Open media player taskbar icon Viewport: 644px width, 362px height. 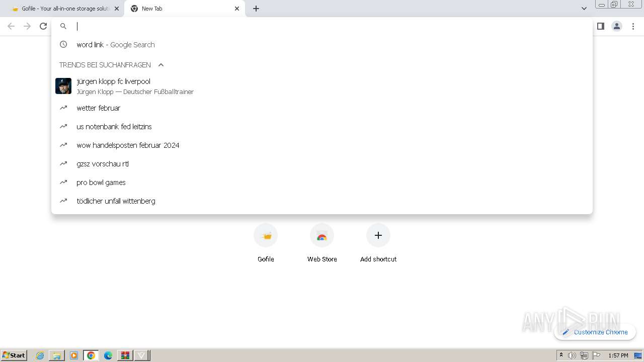click(74, 355)
